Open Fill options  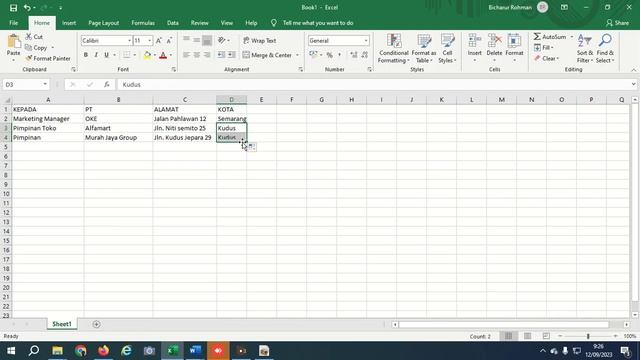click(544, 48)
